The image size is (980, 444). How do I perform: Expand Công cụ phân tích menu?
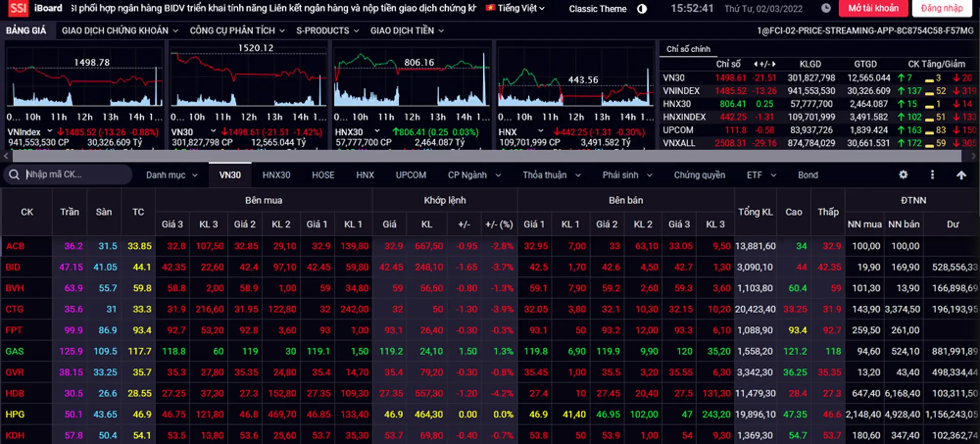pos(237,31)
